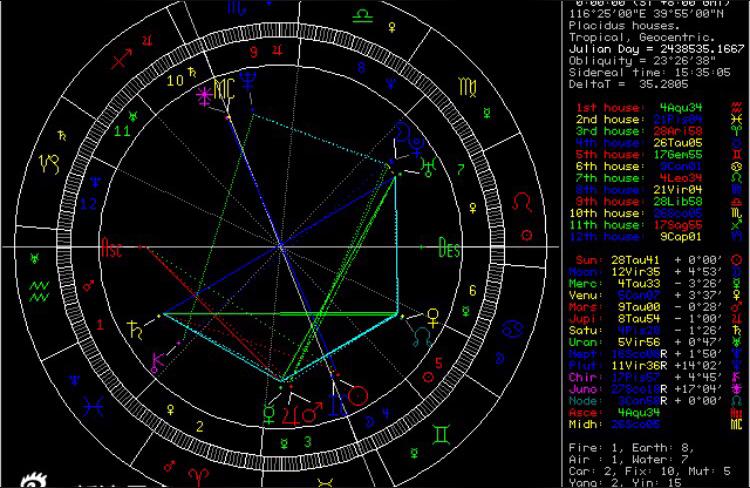Select the magenta Chiron glyph
Viewport: 750px width, 488px height.
[x=157, y=360]
